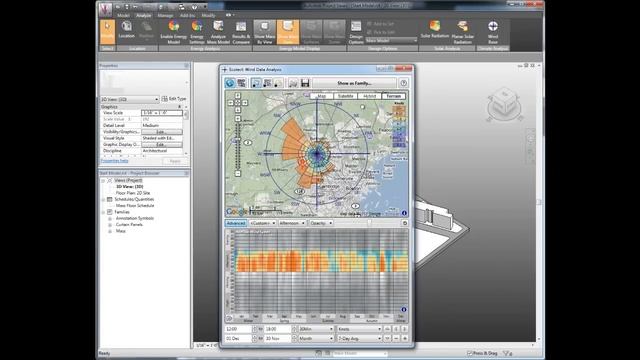This screenshot has height=360, width=640.
Task: Open the Opacity dropdown
Action: pos(321,223)
